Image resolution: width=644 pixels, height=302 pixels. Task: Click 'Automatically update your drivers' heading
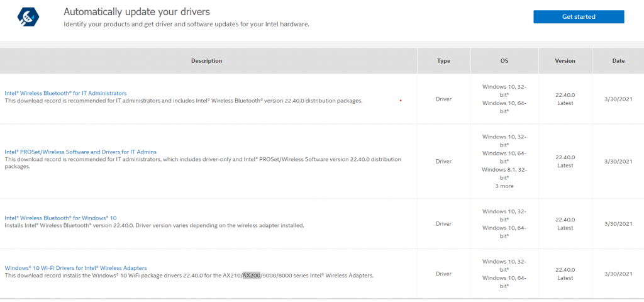(x=136, y=11)
